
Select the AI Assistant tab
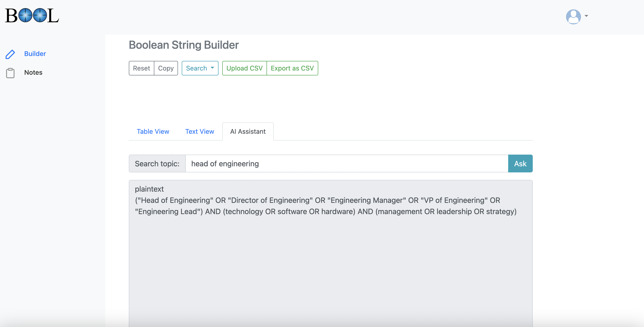tap(248, 131)
